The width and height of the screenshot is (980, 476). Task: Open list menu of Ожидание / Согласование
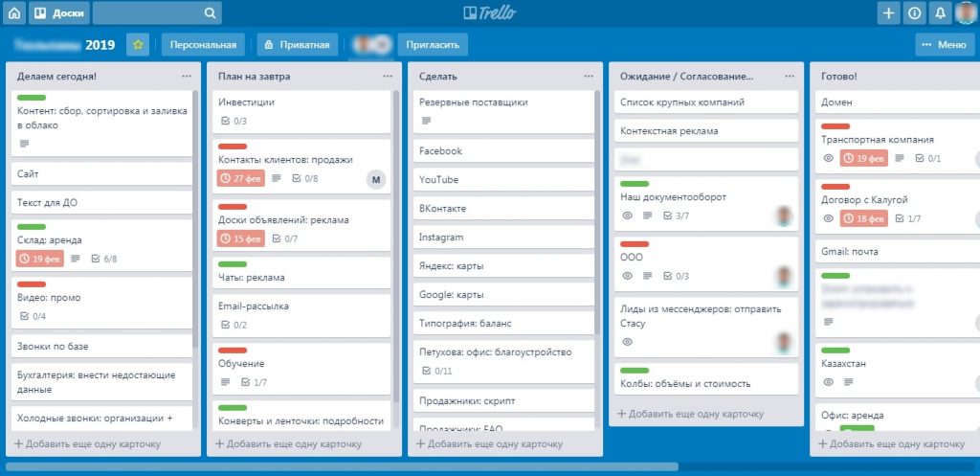[790, 77]
